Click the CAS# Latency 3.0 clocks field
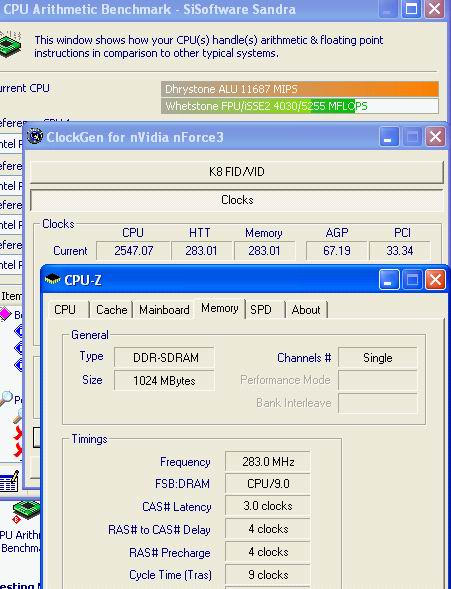 point(268,506)
